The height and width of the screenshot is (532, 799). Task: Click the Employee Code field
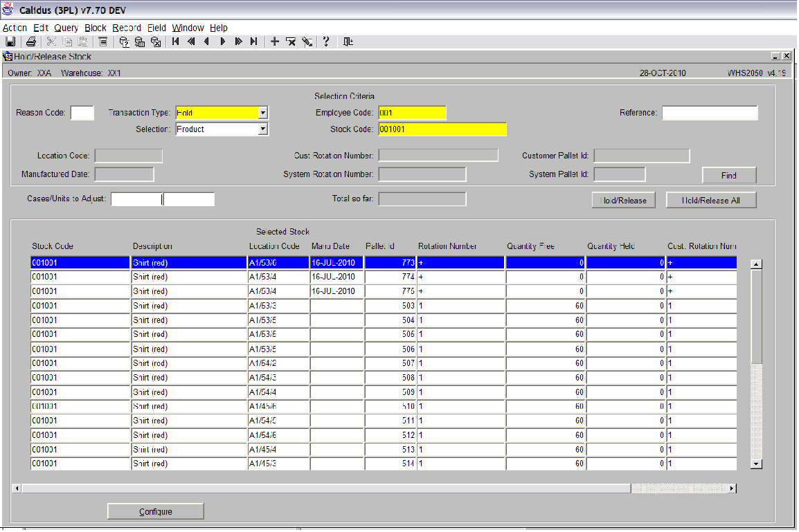point(412,113)
